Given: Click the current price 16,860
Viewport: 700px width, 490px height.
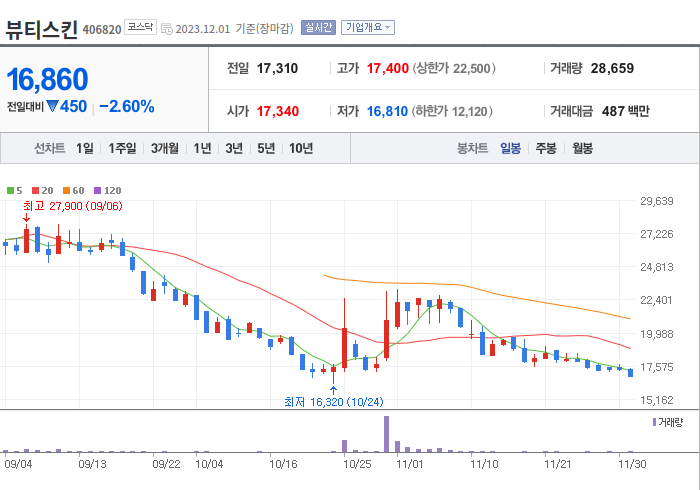Looking at the screenshot, I should click(x=47, y=79).
